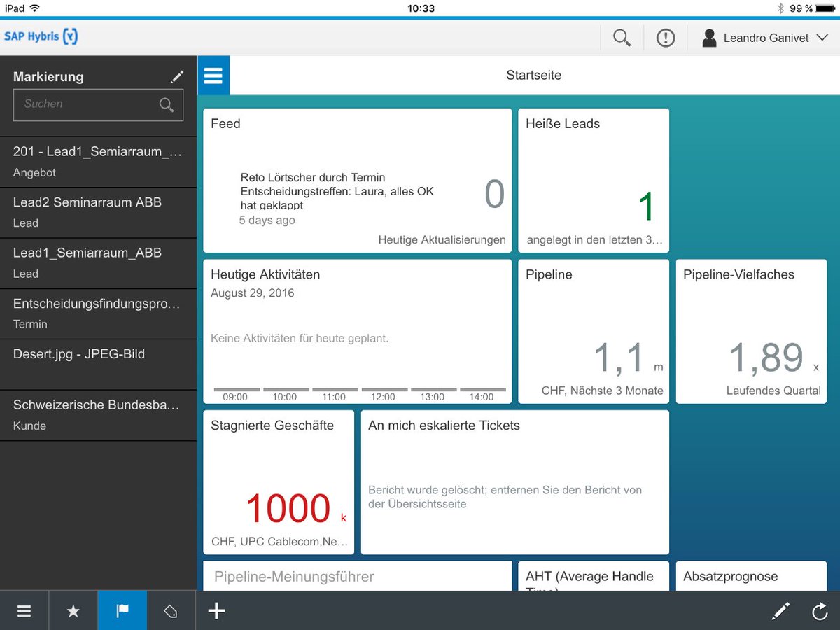Tap the plus create button
840x630 pixels.
[216, 610]
